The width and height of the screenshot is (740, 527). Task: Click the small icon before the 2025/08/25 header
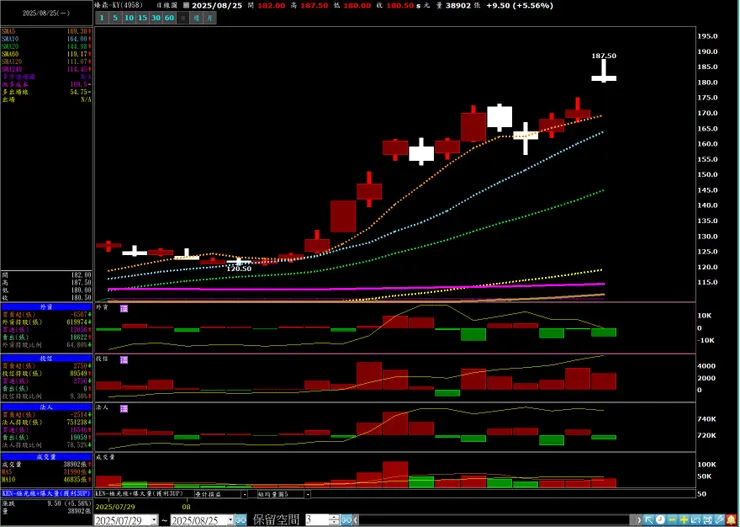[x=186, y=6]
